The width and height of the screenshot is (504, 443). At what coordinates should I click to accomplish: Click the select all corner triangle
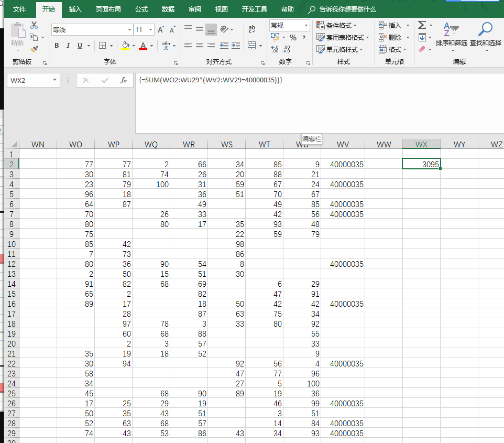(x=14, y=144)
